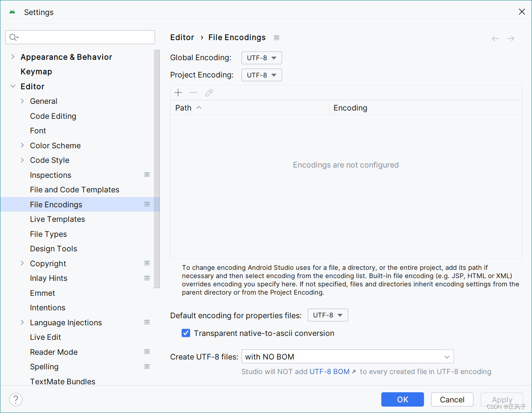This screenshot has height=413, width=532.
Task: Click the Android Studio logo icon
Action: click(x=12, y=12)
